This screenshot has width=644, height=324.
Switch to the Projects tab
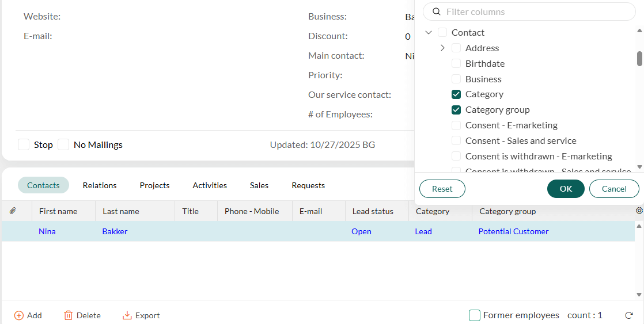tap(154, 185)
